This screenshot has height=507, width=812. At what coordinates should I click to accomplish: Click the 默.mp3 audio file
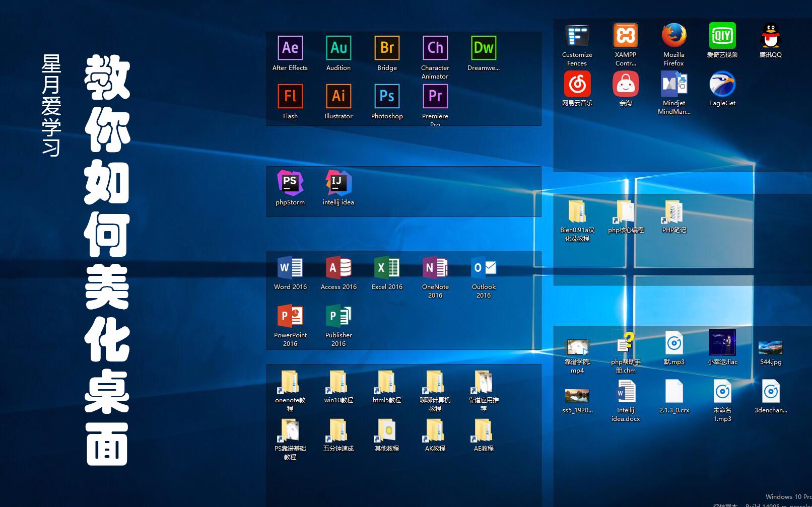tap(674, 343)
